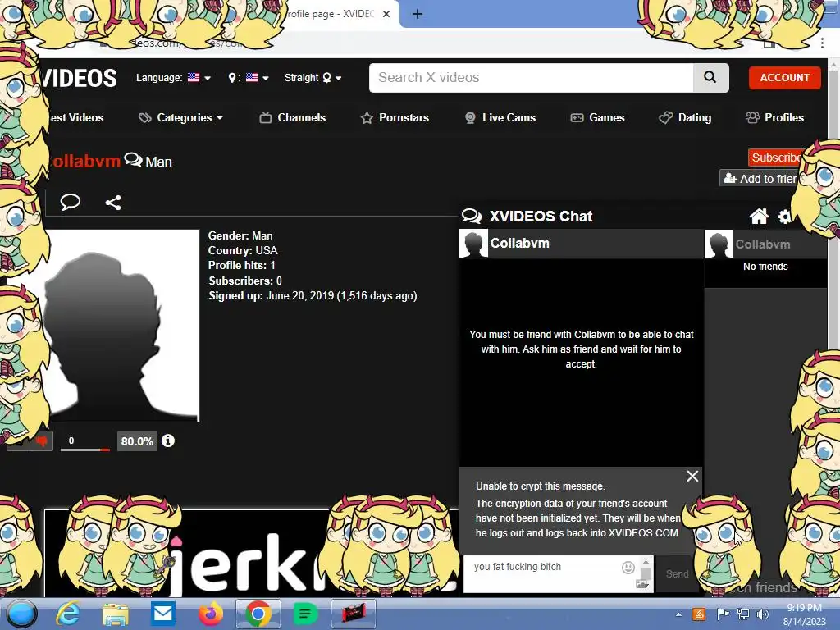Click the red thumbs-down rating icon
The height and width of the screenshot is (630, 840).
[x=41, y=441]
